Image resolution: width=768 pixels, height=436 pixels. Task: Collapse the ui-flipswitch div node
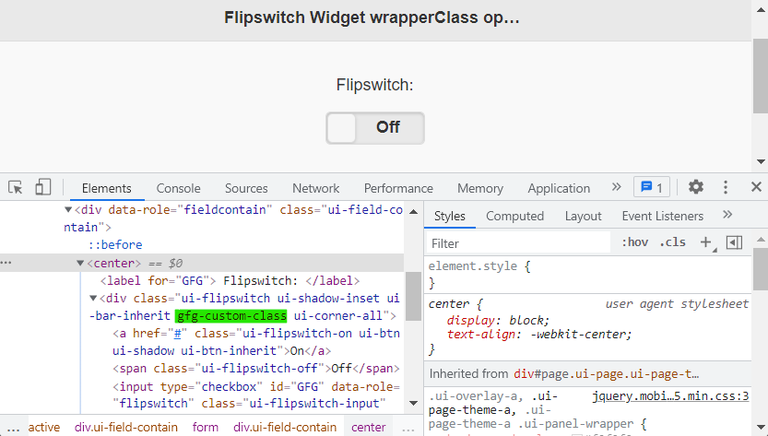coord(93,298)
